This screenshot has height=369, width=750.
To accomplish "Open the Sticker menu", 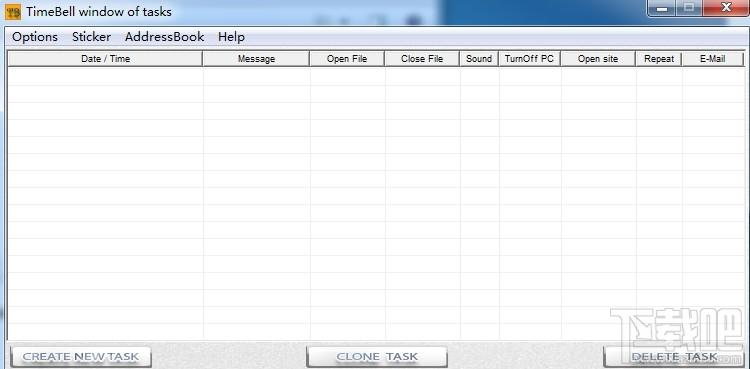I will coord(91,37).
